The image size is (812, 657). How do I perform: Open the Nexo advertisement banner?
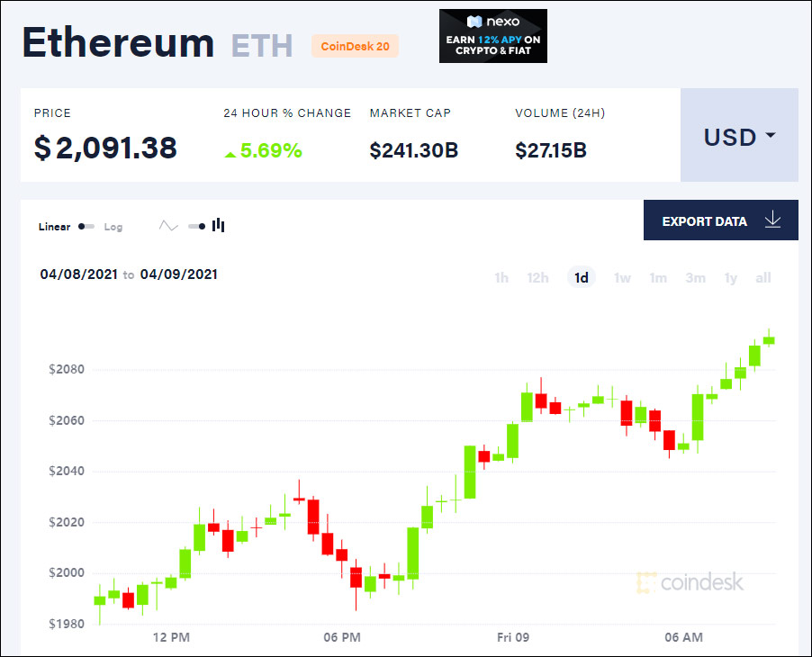(492, 36)
